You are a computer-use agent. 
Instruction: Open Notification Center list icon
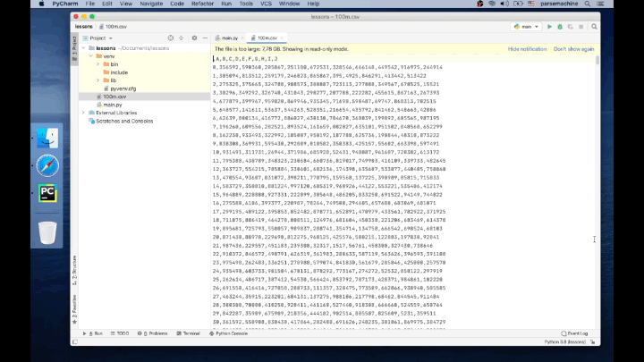[600, 4]
